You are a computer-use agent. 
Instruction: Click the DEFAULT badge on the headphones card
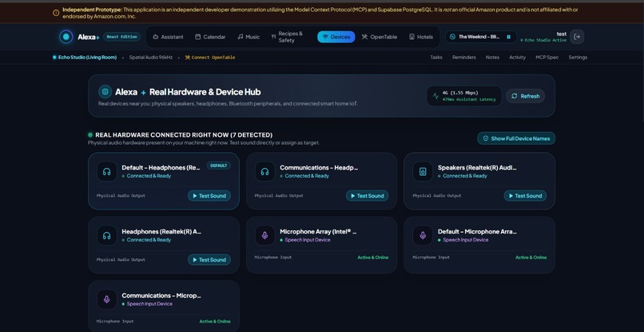218,166
